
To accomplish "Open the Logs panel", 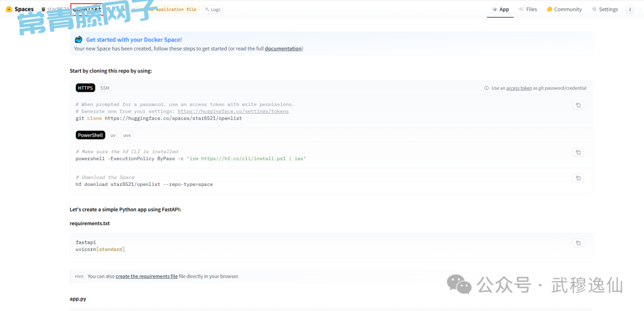I will pyautogui.click(x=212, y=10).
